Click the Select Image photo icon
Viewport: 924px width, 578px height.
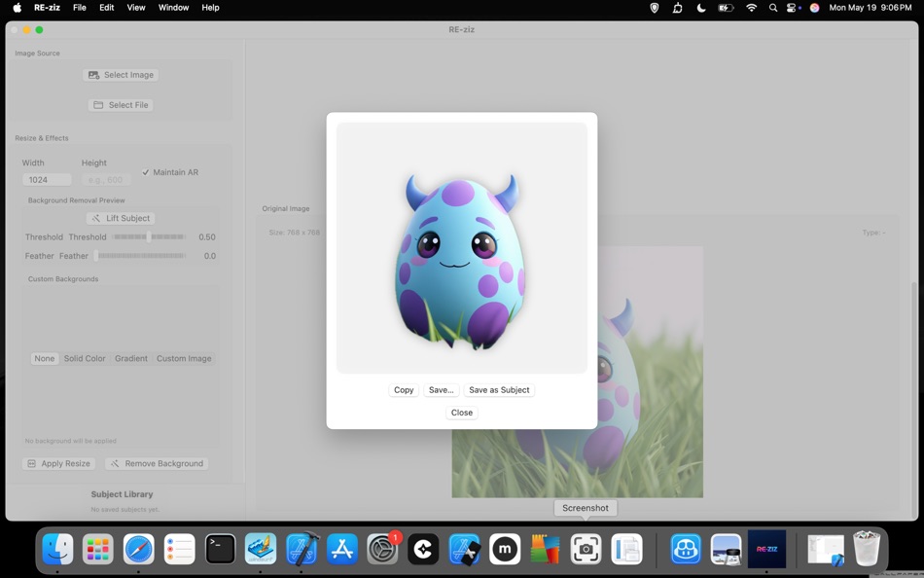92,74
